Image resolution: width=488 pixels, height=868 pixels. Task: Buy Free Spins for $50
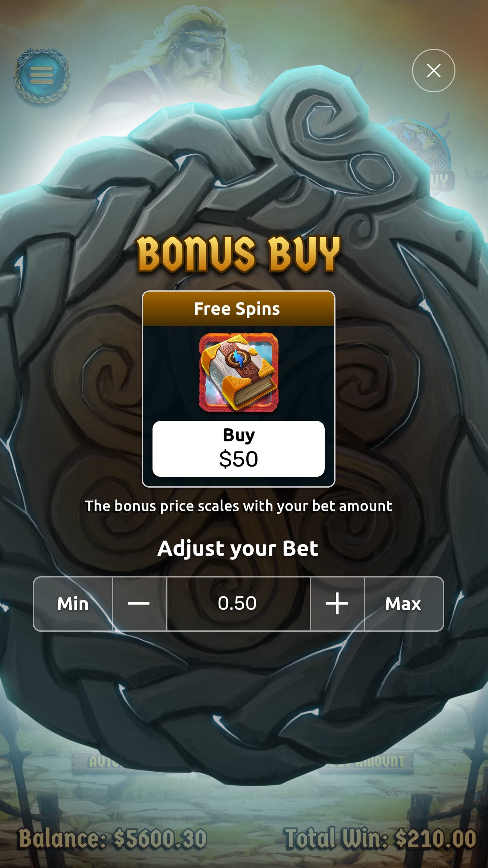(x=239, y=449)
